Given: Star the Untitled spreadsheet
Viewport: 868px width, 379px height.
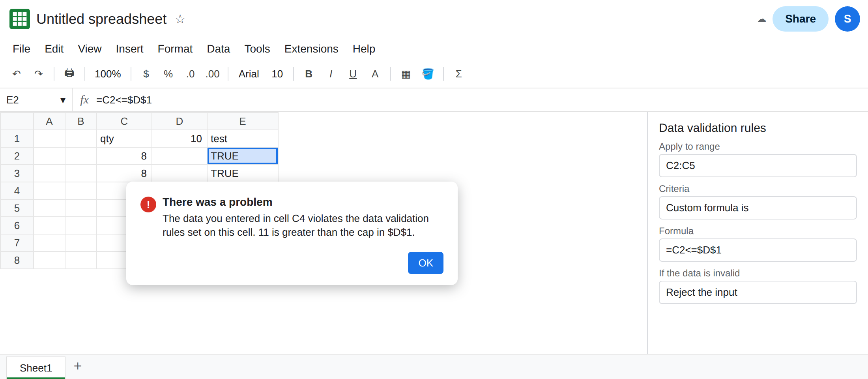Looking at the screenshot, I should pyautogui.click(x=180, y=19).
